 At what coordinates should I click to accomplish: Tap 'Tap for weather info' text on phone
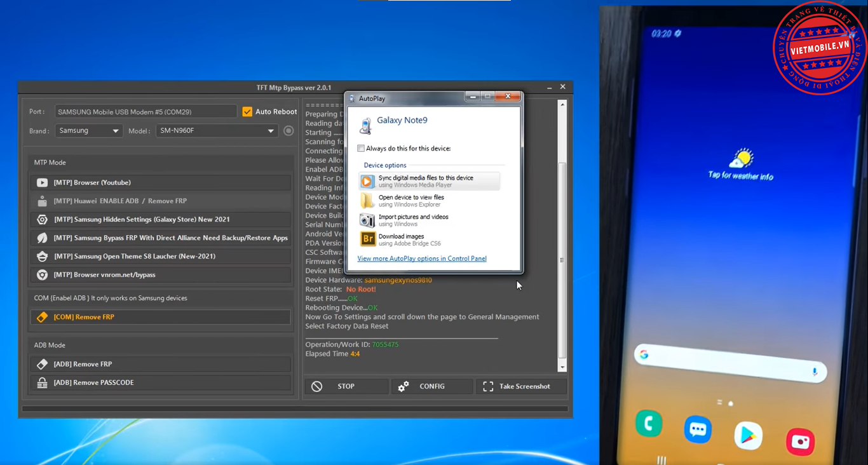[741, 176]
